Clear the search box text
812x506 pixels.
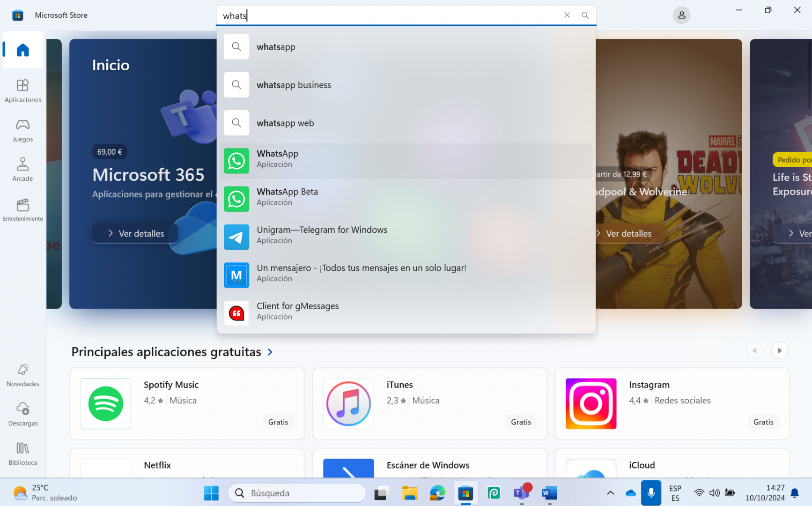[x=567, y=15]
